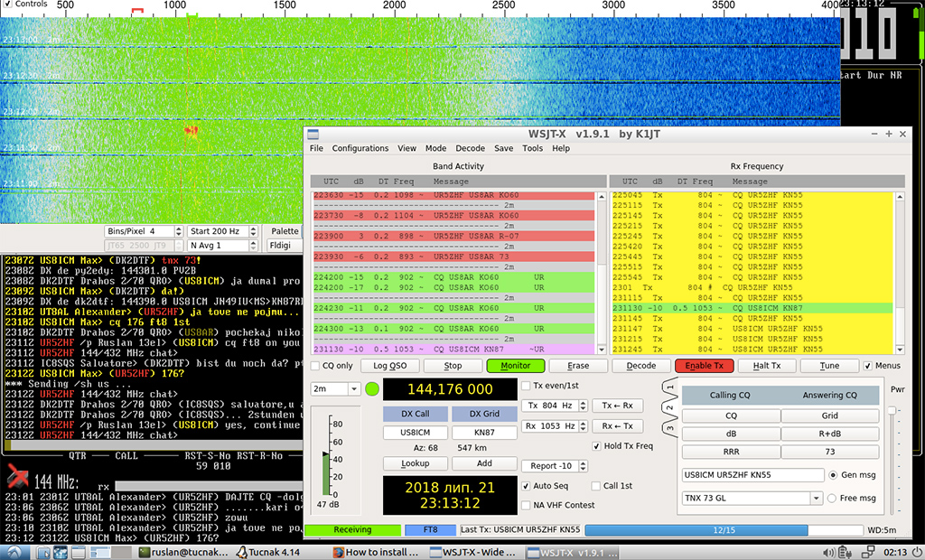Open the View menu
925x560 pixels.
click(406, 148)
